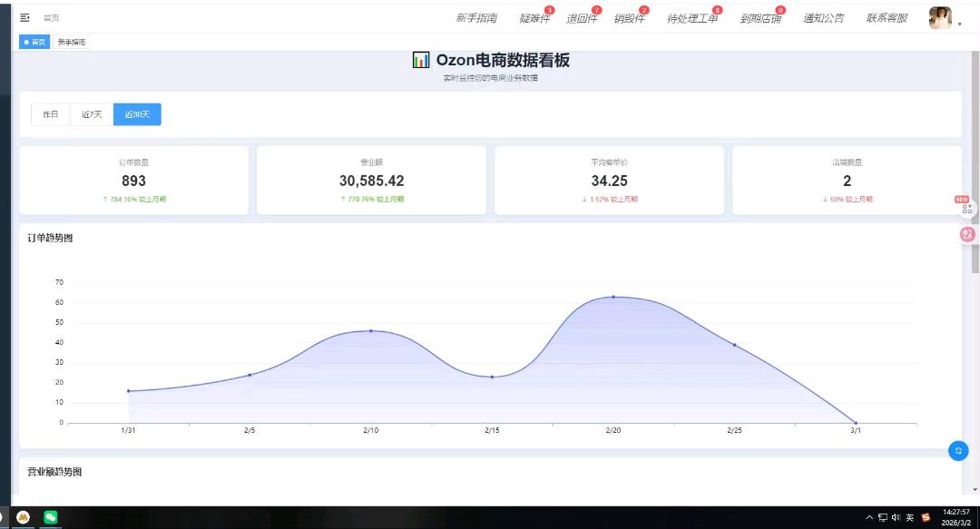980x529 pixels.
Task: Switch to the 新手指南 page tab
Action: pos(72,42)
